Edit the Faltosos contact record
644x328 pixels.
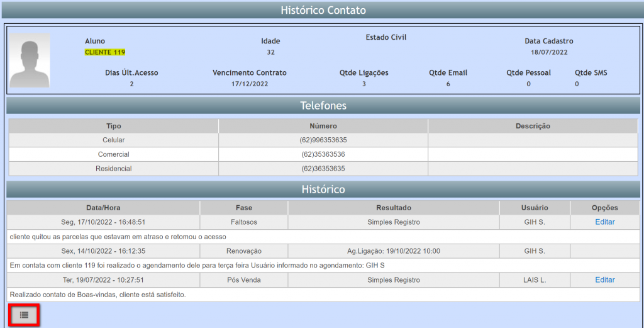pos(604,222)
